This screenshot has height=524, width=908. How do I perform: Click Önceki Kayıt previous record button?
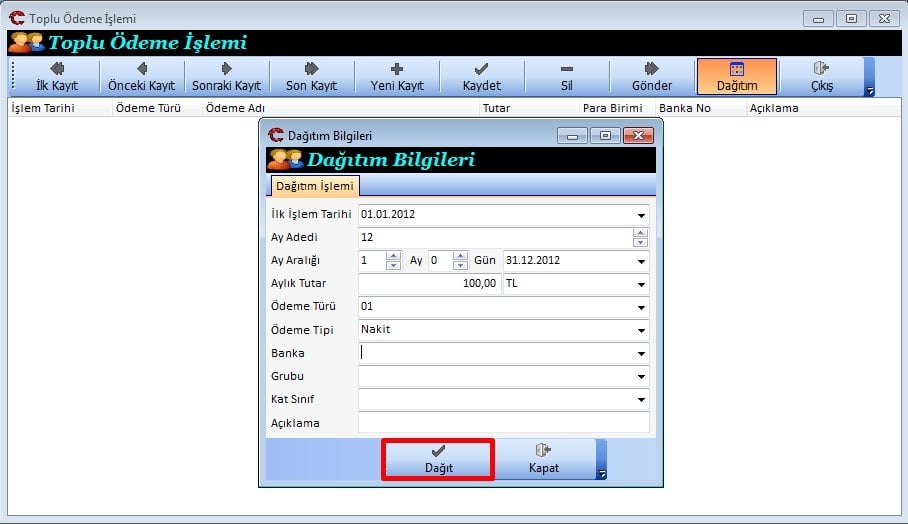[141, 77]
